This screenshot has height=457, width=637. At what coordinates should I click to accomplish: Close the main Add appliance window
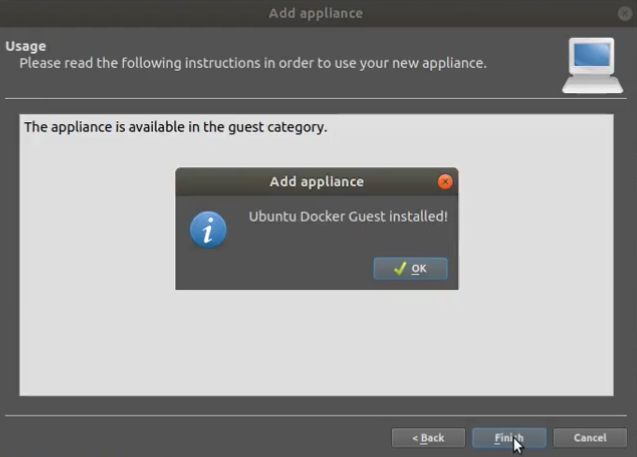[625, 13]
